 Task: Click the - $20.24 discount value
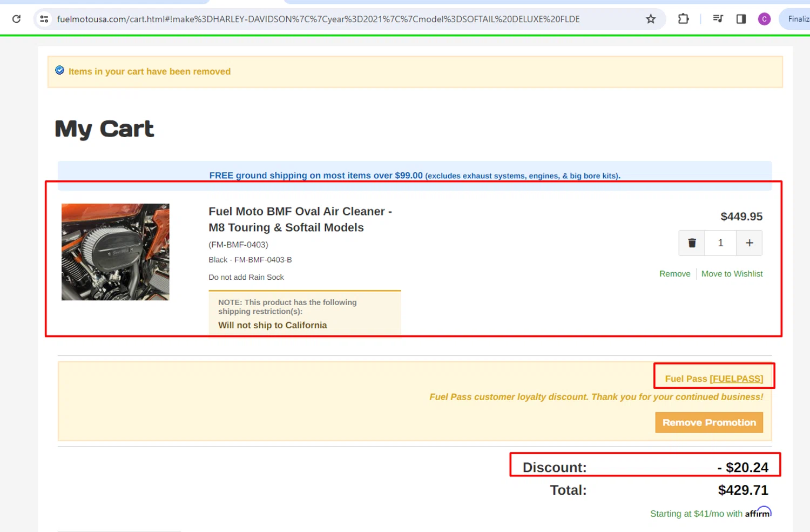click(x=743, y=467)
